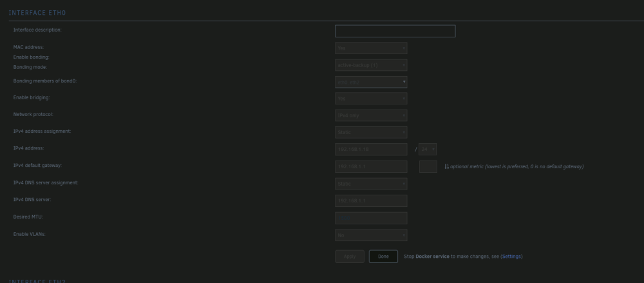This screenshot has width=644, height=283.
Task: Open the IPv4 address assignment Static dropdown
Action: click(x=371, y=132)
